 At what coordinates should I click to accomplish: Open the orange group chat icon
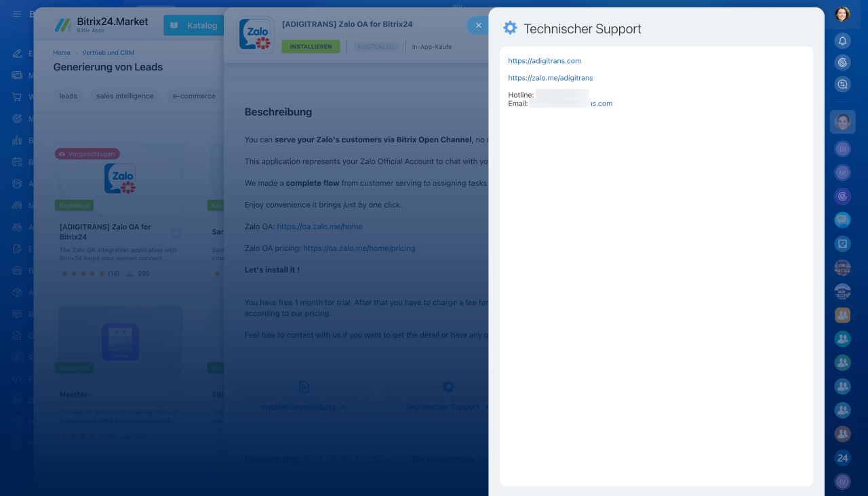tap(842, 315)
